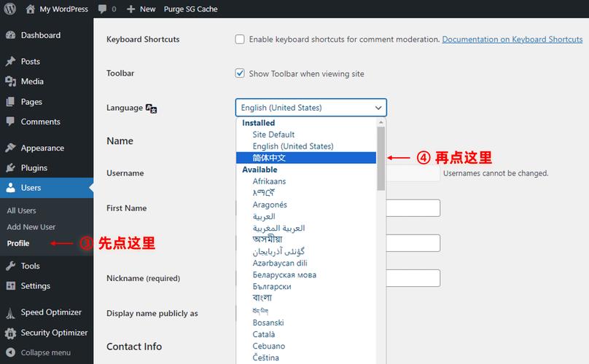Open the Security Optimizer gear icon
The height and width of the screenshot is (364, 589).
pos(10,333)
